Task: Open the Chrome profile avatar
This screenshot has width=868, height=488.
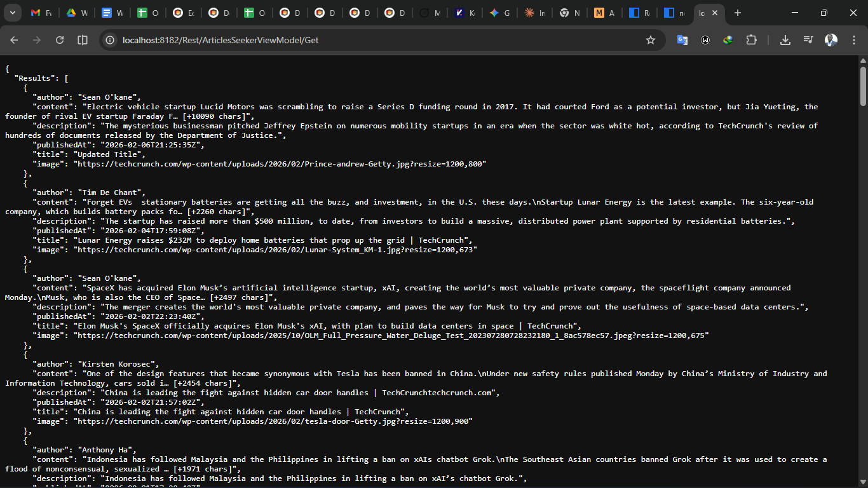Action: tap(831, 40)
